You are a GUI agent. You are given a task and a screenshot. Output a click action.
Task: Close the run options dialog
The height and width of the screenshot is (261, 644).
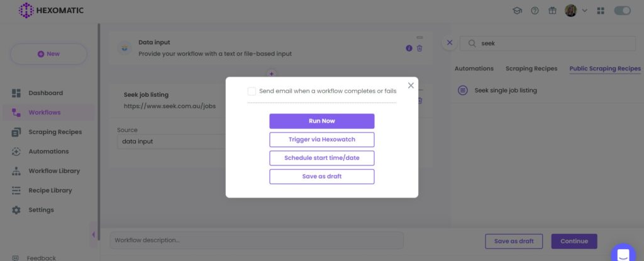pyautogui.click(x=411, y=86)
